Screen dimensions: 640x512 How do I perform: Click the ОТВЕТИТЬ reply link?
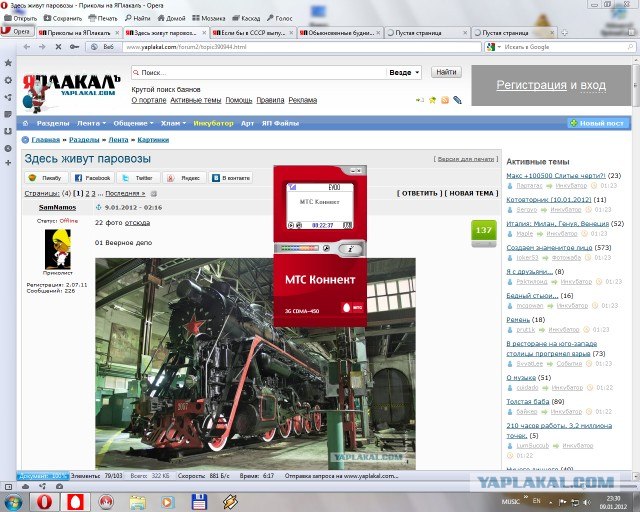[x=420, y=193]
